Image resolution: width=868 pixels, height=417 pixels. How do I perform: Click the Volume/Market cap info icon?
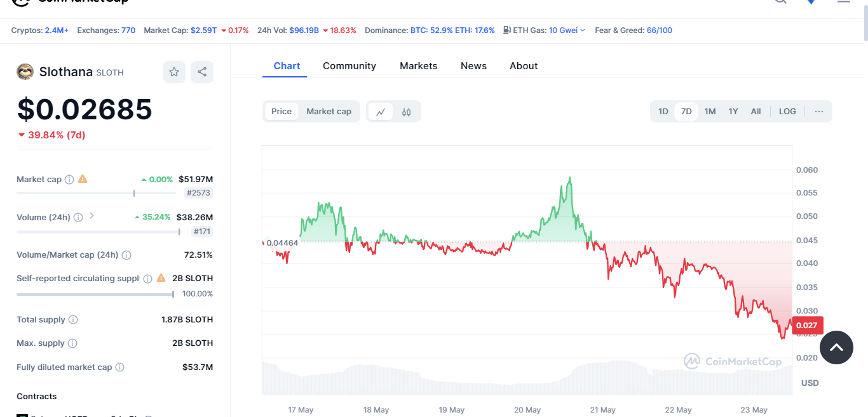(126, 255)
